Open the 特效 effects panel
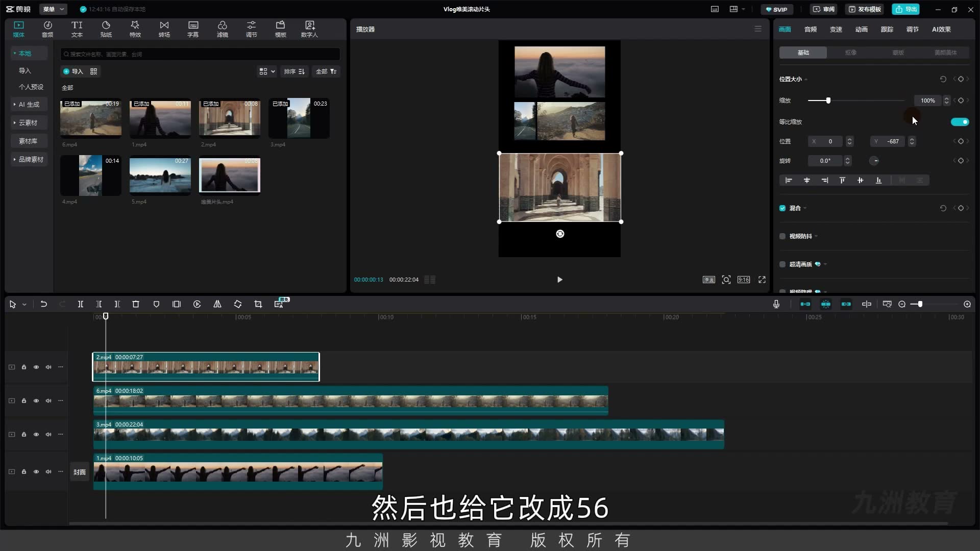Image resolution: width=980 pixels, height=551 pixels. click(x=135, y=29)
